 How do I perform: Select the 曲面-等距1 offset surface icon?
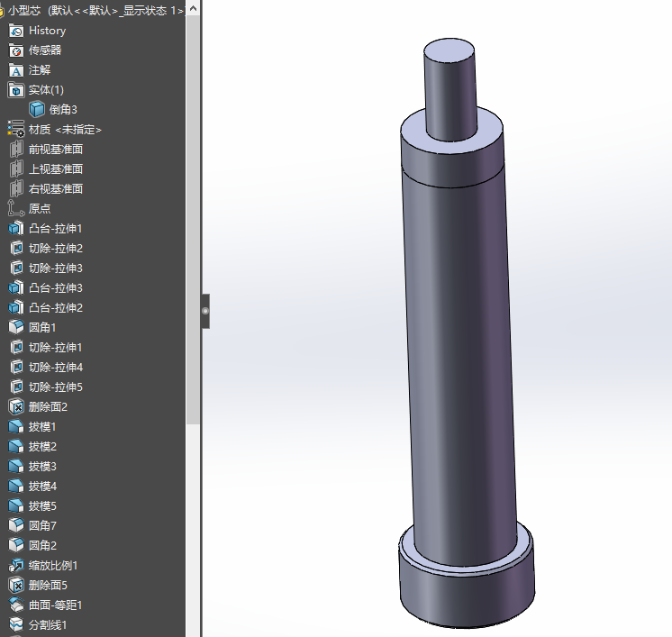tap(16, 605)
